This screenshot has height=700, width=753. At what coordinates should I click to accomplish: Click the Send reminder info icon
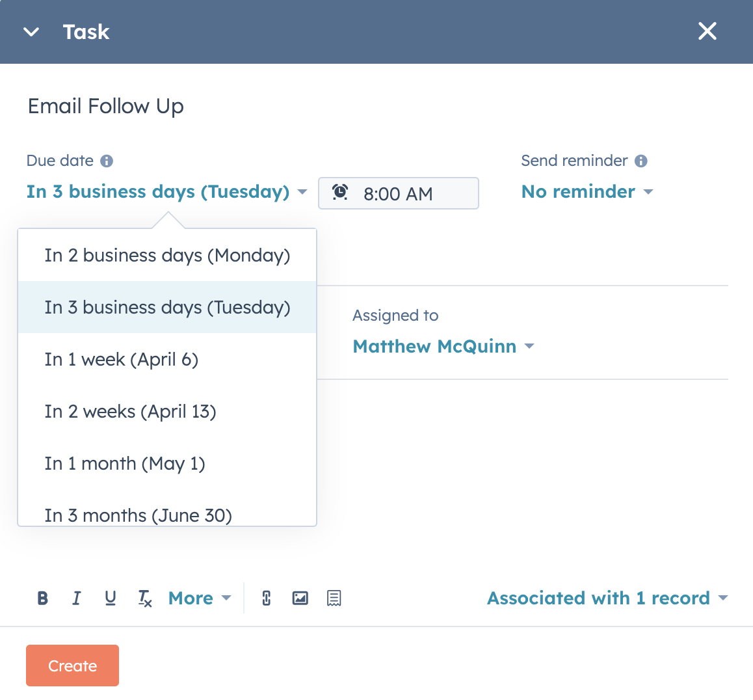tap(641, 161)
